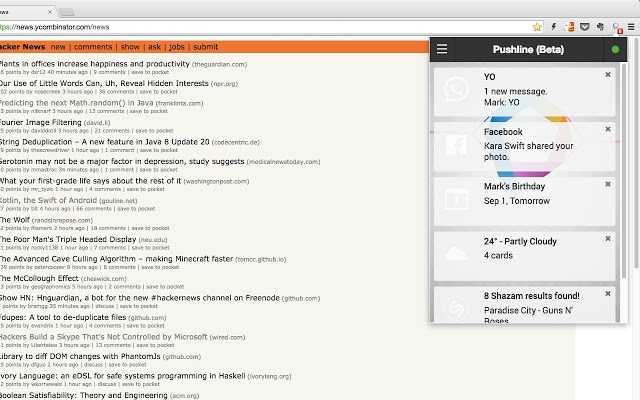Open the 'ask' link in Hacker News header
This screenshot has height=400, width=640.
click(154, 47)
